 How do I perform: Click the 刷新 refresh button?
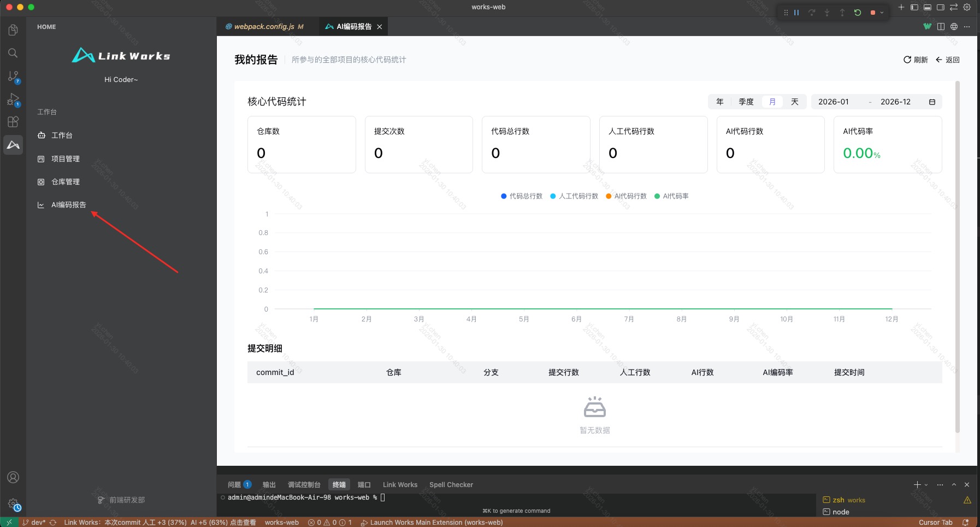916,60
